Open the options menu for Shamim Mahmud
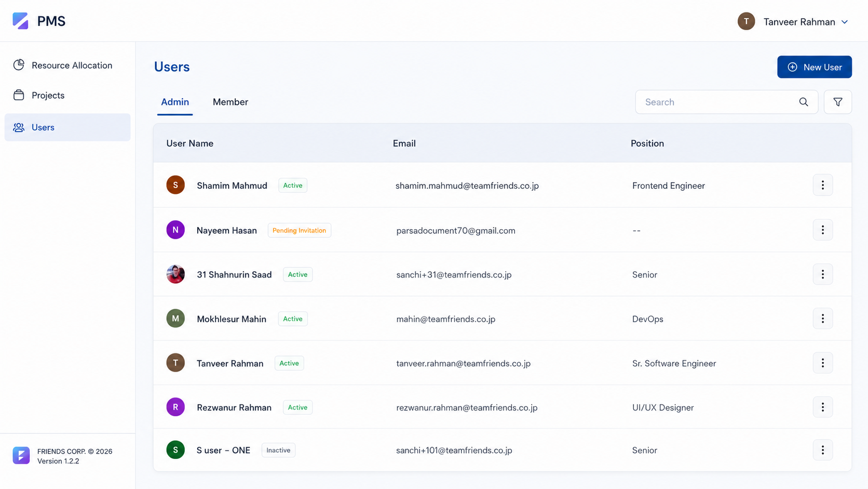This screenshot has height=489, width=868. (x=822, y=185)
